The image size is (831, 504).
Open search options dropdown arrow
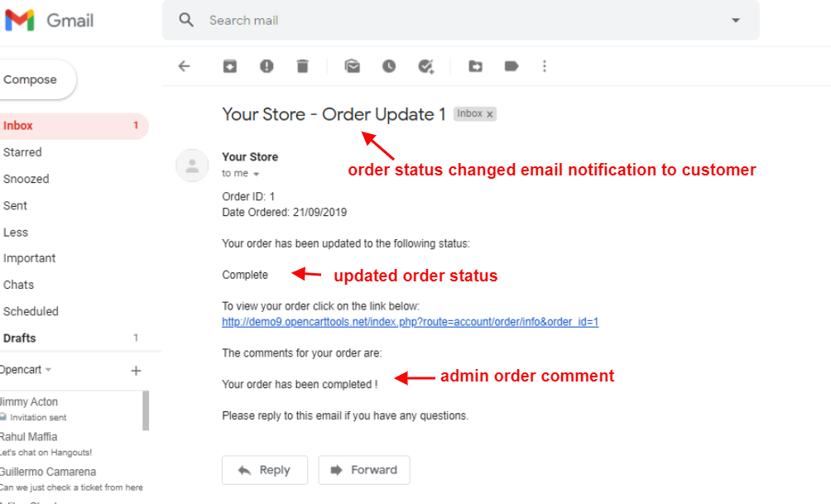pyautogui.click(x=735, y=20)
